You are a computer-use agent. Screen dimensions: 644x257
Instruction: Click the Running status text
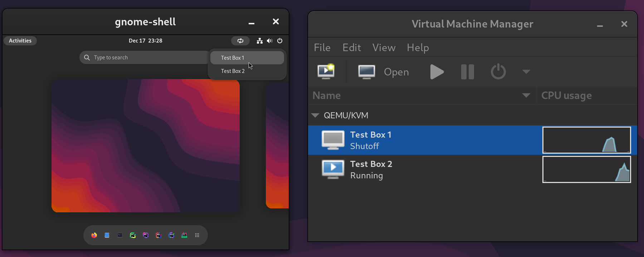367,176
